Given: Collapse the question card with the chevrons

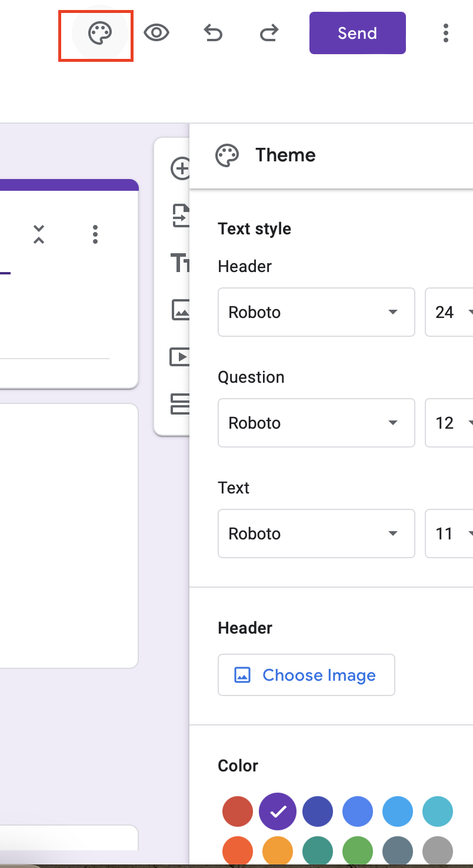Looking at the screenshot, I should pyautogui.click(x=39, y=234).
